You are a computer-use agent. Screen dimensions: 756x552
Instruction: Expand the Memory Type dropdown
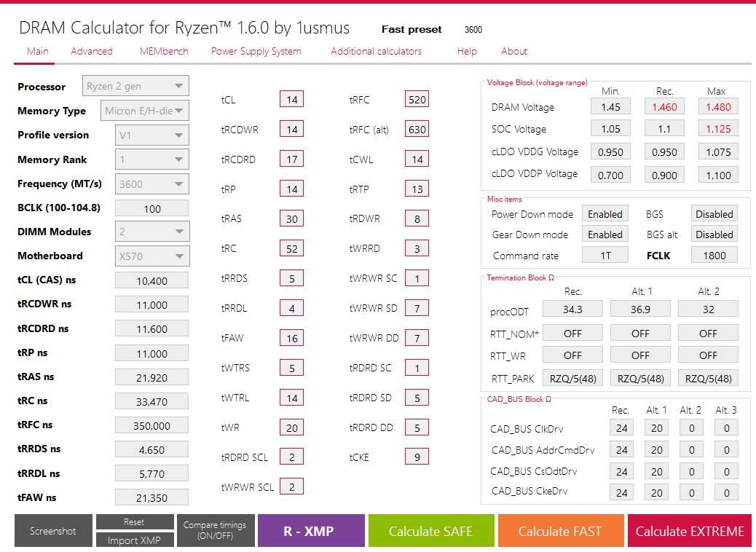(145, 111)
